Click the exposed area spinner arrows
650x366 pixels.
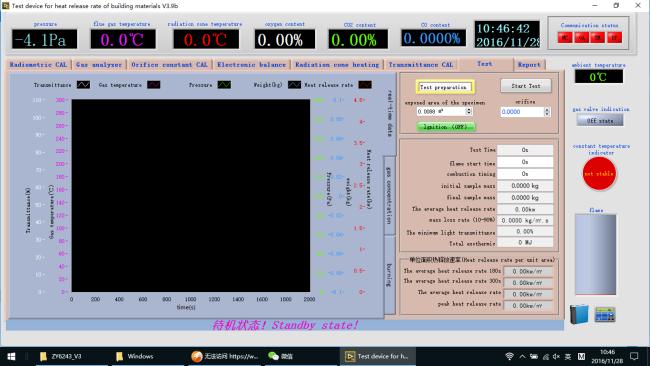(x=469, y=111)
